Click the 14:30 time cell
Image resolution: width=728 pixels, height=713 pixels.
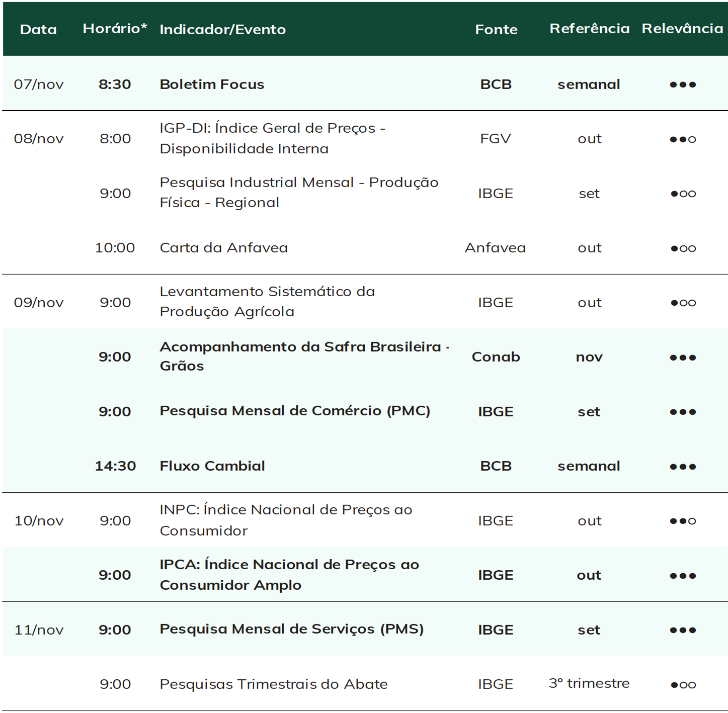[x=115, y=466]
